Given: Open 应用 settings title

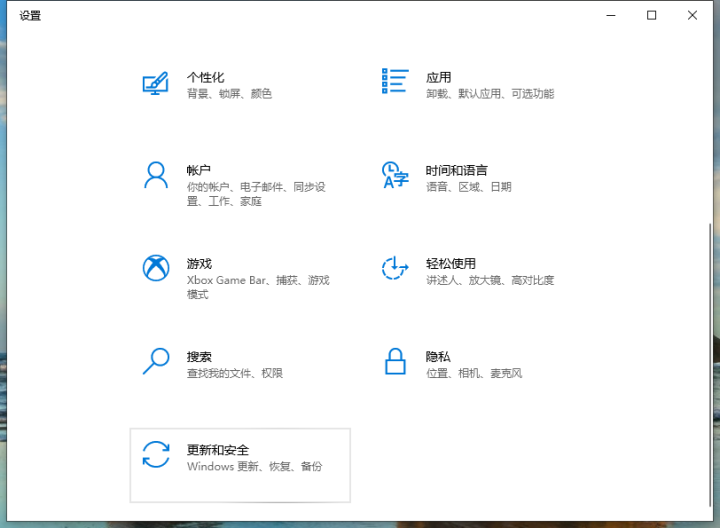Looking at the screenshot, I should point(438,77).
